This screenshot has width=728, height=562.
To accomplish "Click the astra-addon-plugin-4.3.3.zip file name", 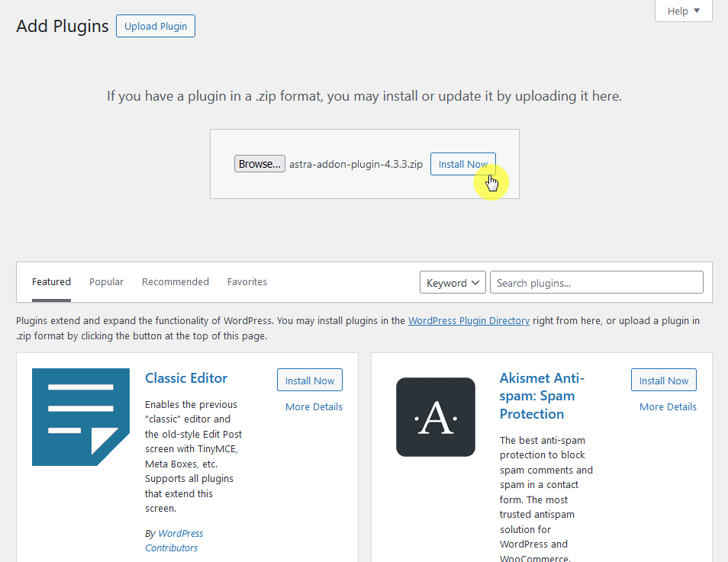I will (x=356, y=164).
